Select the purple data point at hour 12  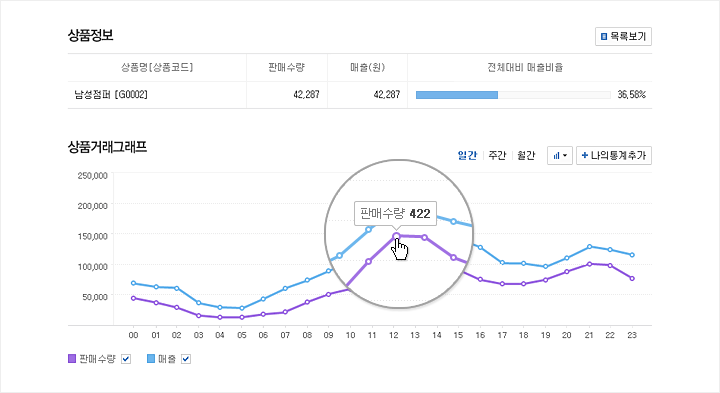click(x=396, y=236)
